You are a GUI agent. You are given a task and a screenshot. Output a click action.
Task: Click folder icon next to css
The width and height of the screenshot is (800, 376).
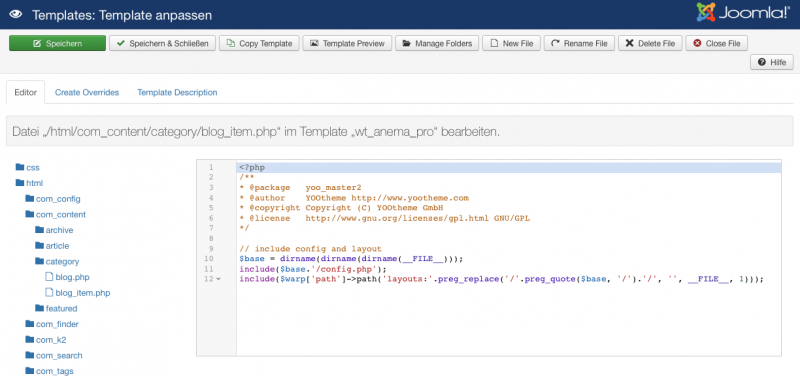(20, 167)
